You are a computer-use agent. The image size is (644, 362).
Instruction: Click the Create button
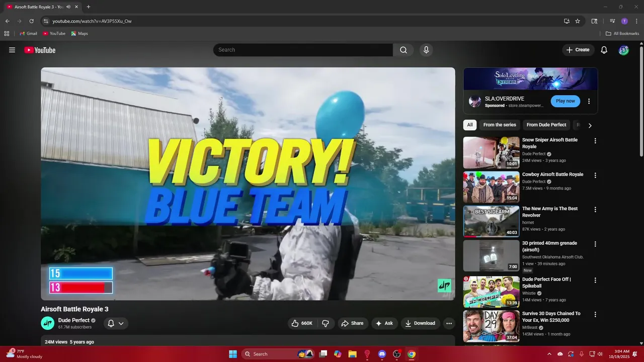pyautogui.click(x=578, y=50)
